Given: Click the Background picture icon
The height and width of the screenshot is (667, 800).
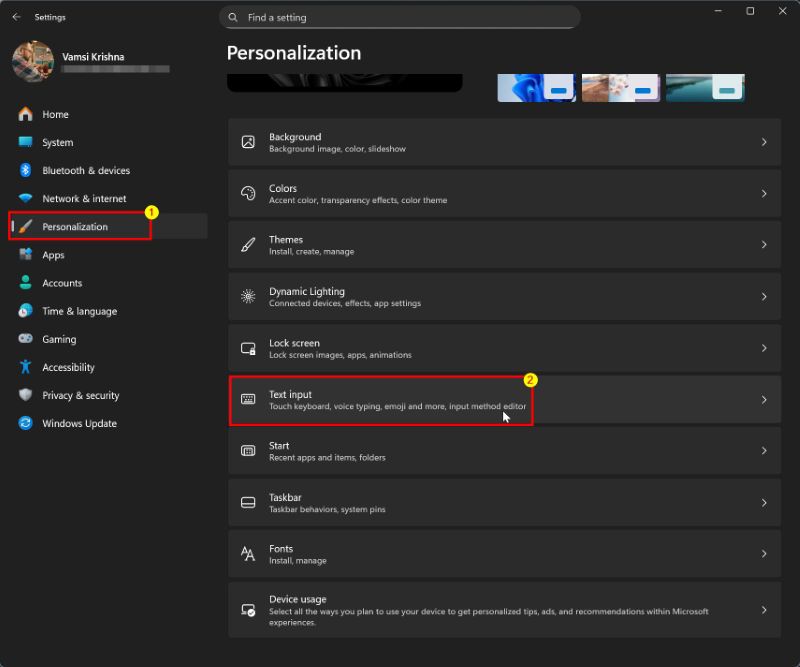Looking at the screenshot, I should click(248, 142).
